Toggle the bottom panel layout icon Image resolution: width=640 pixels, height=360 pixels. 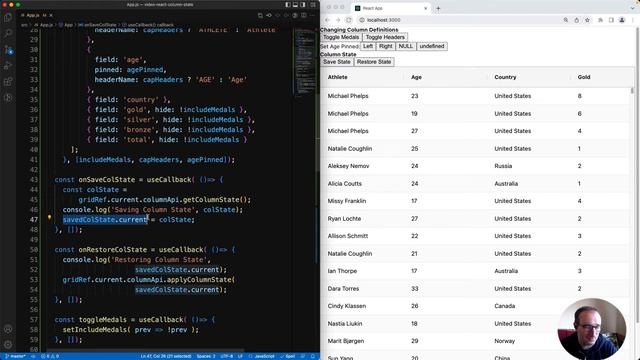click(x=295, y=4)
